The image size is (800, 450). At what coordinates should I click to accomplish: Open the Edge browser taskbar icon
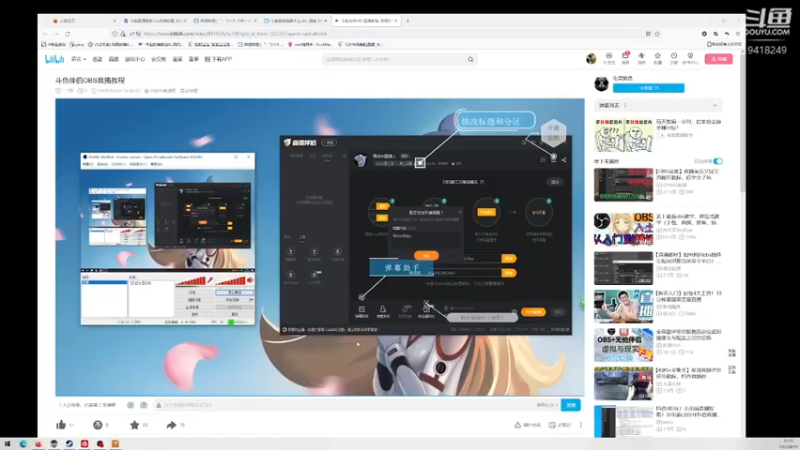[x=23, y=444]
